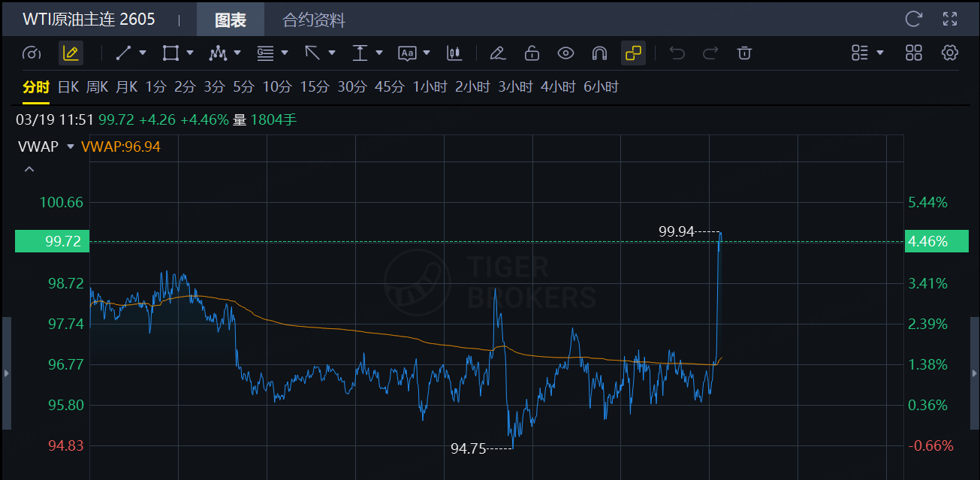Viewport: 980px width, 480px height.
Task: Select the price range measure tool
Action: click(360, 53)
